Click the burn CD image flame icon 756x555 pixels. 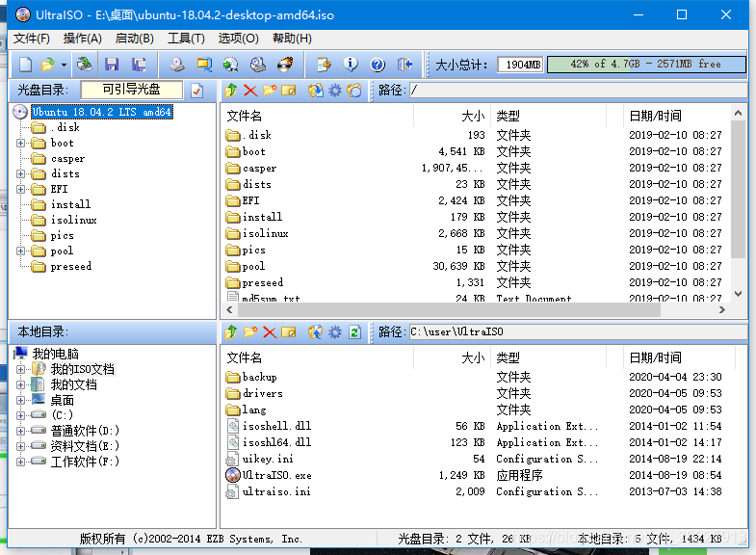click(x=285, y=65)
